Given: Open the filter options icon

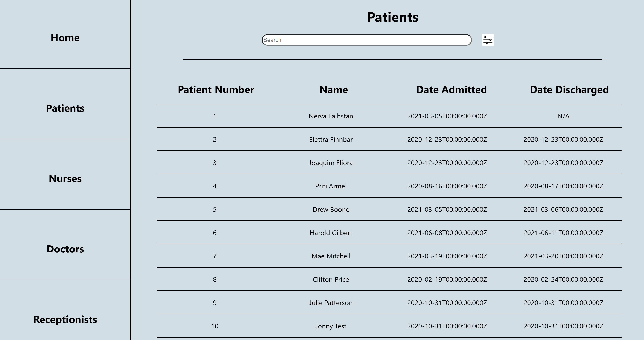Looking at the screenshot, I should [488, 40].
